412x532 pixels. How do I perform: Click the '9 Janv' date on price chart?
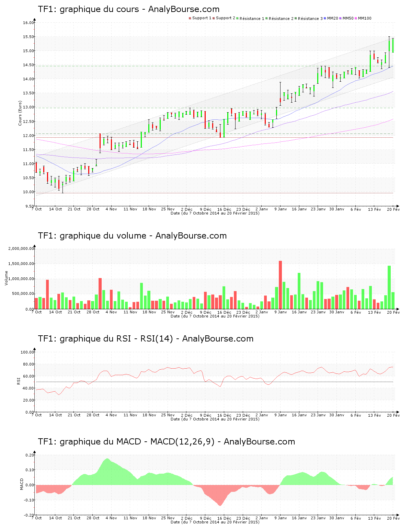(281, 209)
